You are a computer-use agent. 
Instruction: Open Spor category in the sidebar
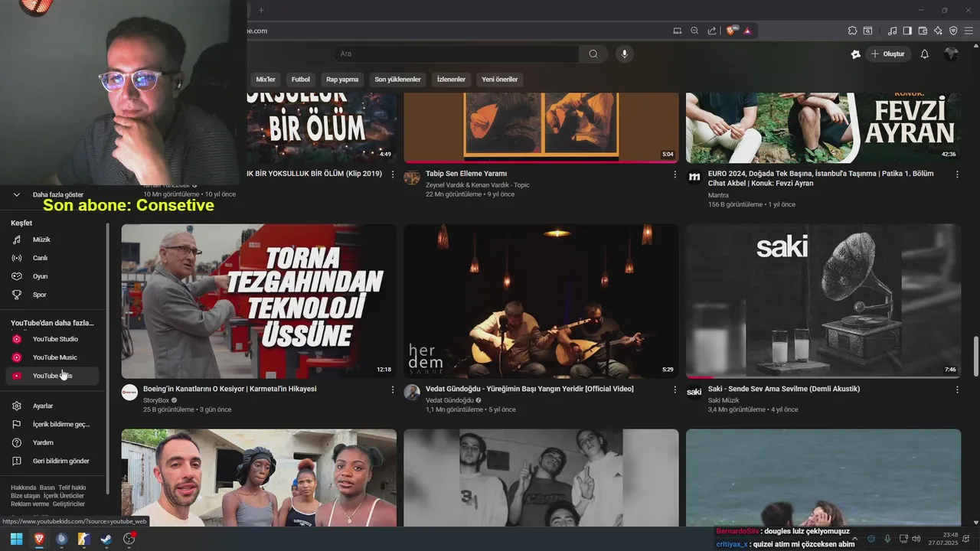pyautogui.click(x=52, y=295)
